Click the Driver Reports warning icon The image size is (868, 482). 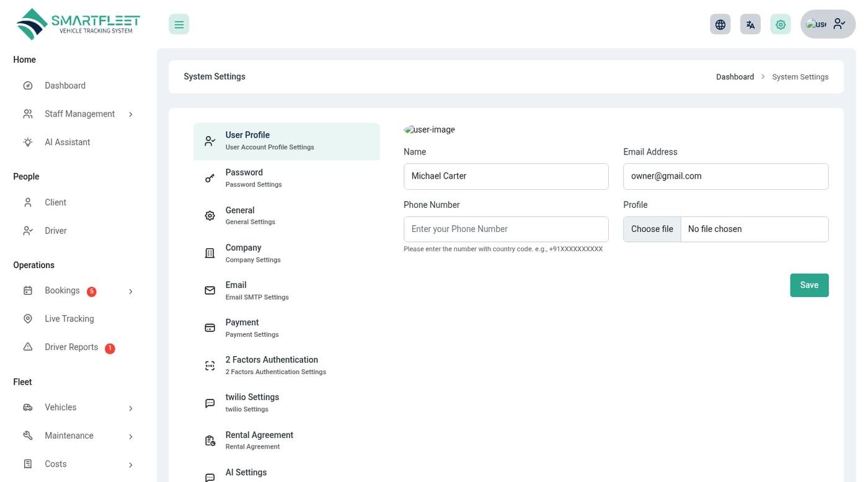28,347
